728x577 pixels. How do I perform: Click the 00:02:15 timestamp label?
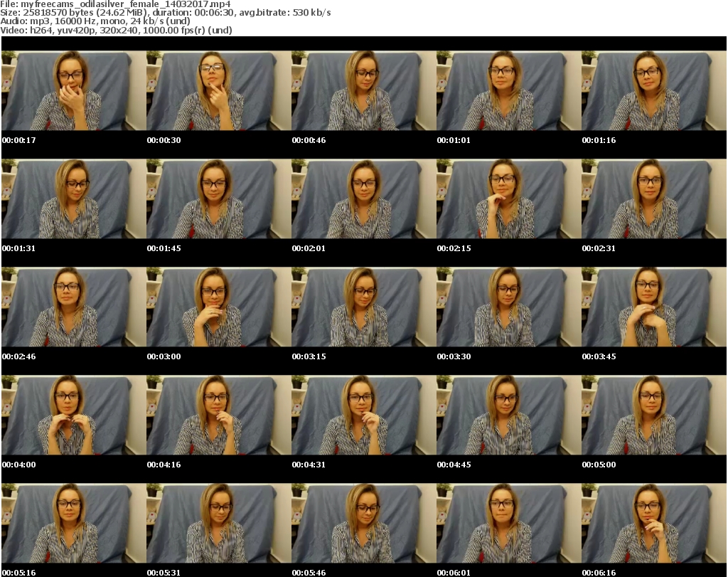pos(454,248)
